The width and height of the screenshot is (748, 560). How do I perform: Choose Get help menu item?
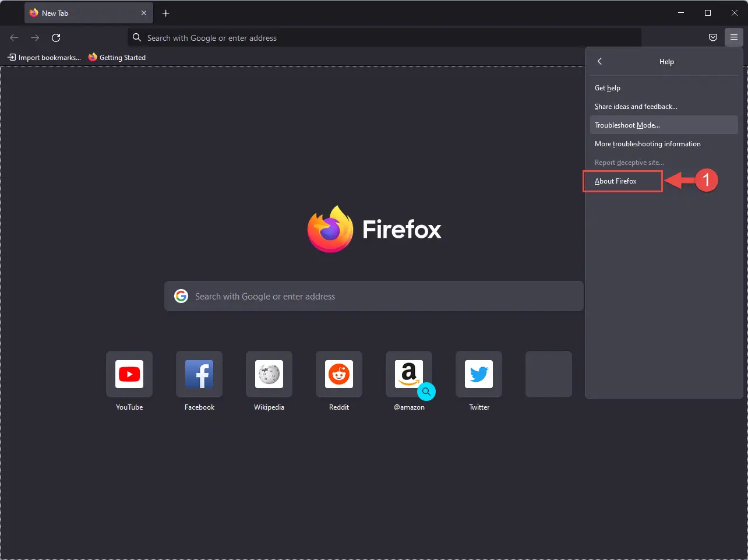click(x=664, y=88)
